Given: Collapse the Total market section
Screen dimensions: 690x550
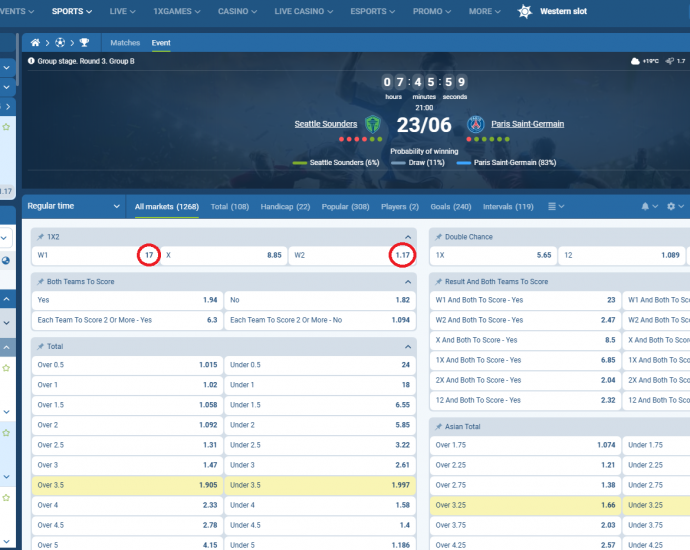Looking at the screenshot, I should click(408, 346).
